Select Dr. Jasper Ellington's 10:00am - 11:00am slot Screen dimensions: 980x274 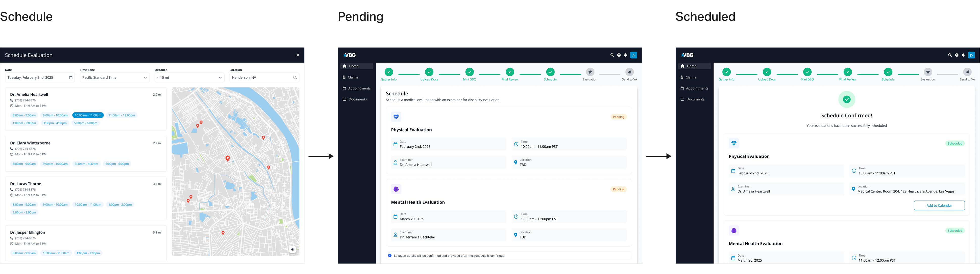click(56, 253)
